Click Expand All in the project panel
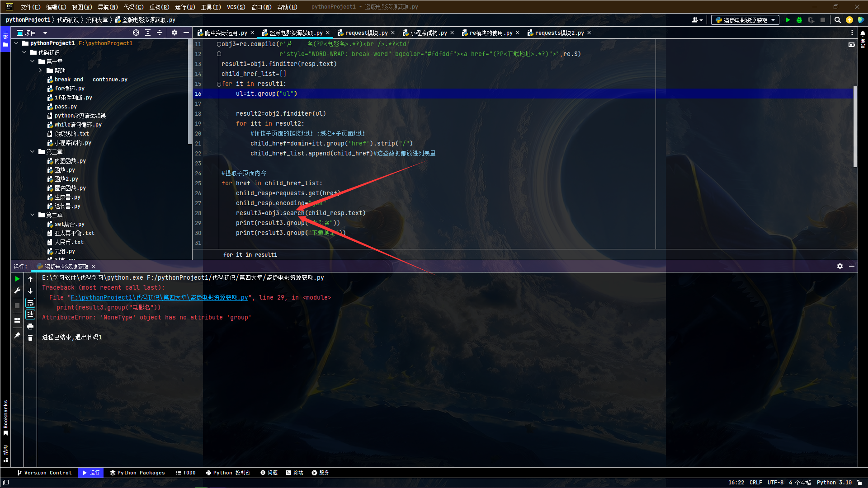868x488 pixels. click(x=148, y=33)
